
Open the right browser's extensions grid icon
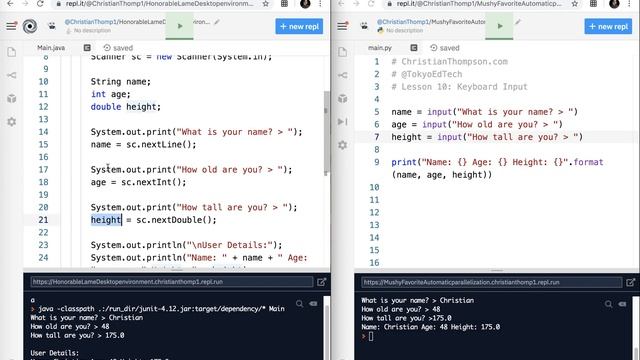[x=593, y=4]
